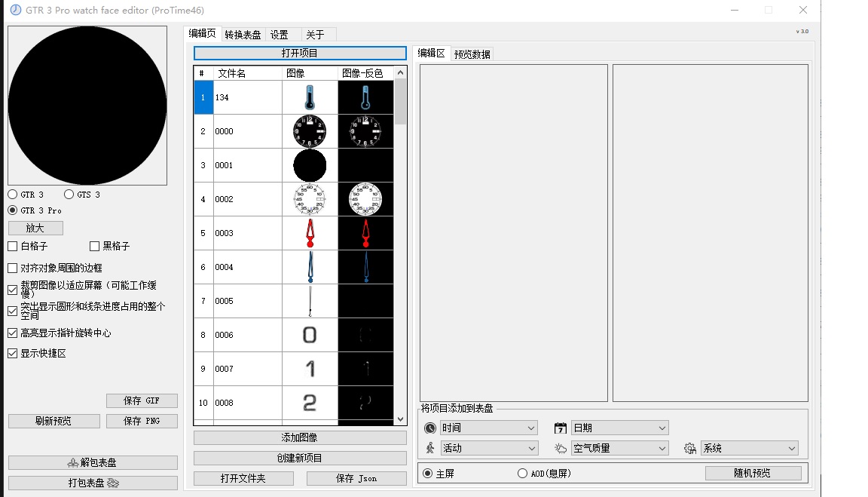
Task: Toggle 裁剪图像以适应屏幕 checkbox
Action: tap(13, 290)
